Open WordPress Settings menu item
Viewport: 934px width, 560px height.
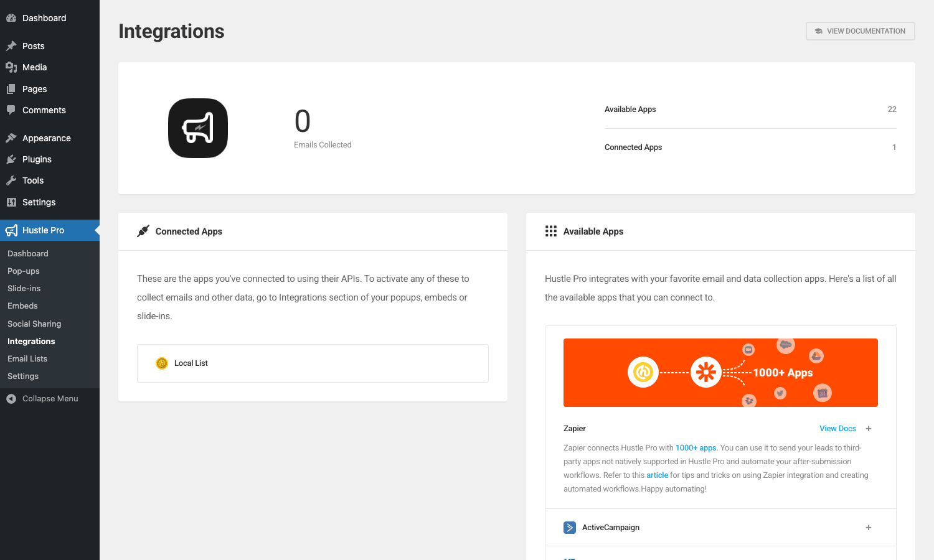[x=50, y=202]
